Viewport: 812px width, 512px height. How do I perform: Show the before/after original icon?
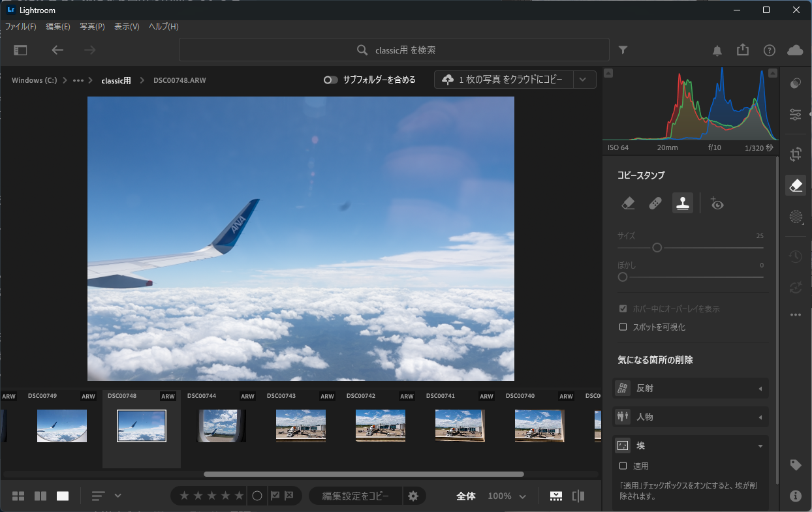(x=578, y=496)
